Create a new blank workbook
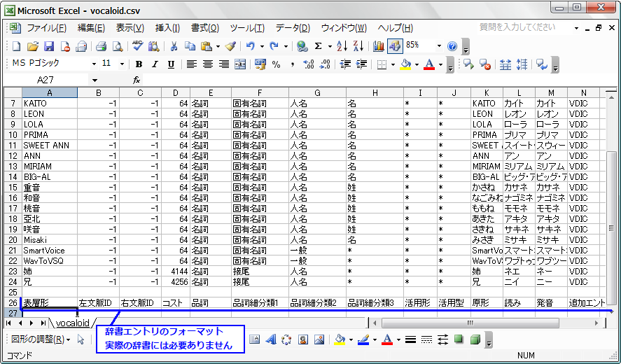 [x=16, y=46]
